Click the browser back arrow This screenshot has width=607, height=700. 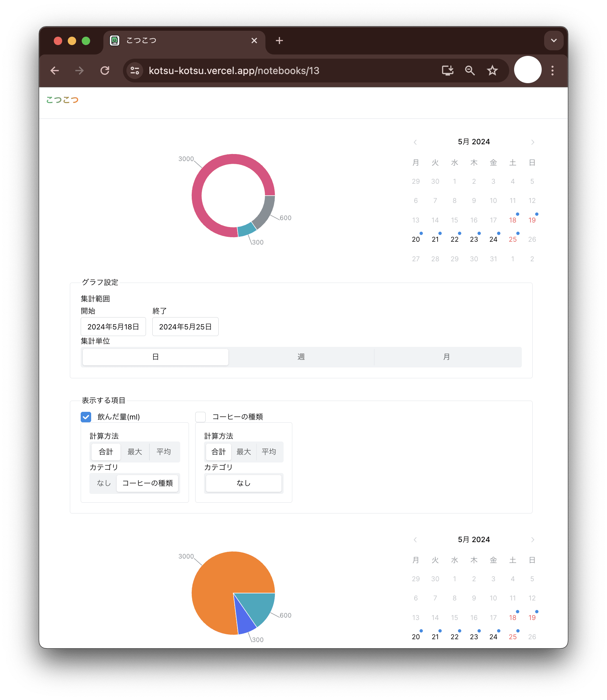[x=55, y=71]
